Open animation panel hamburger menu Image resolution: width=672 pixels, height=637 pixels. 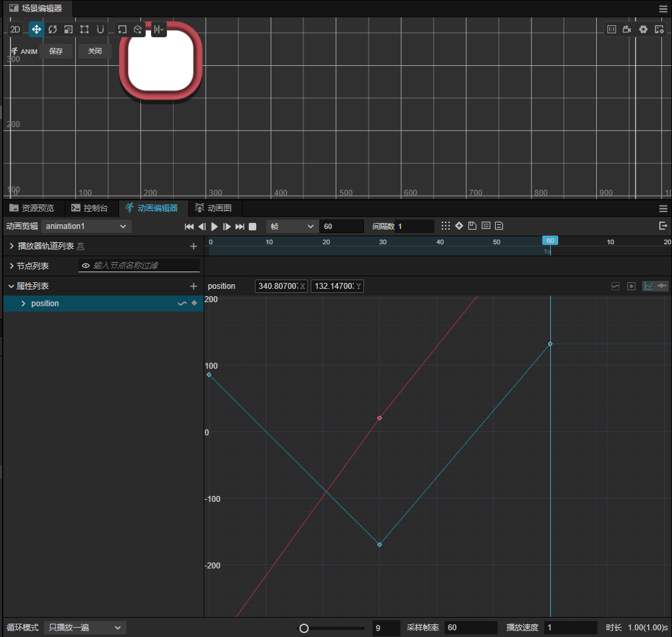point(663,209)
